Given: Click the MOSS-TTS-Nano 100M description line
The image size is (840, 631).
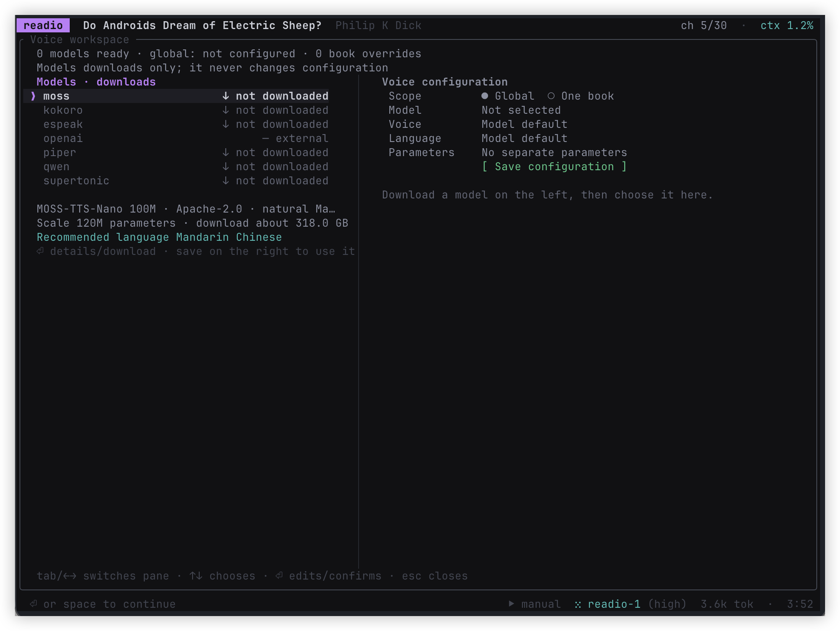Looking at the screenshot, I should tap(186, 209).
